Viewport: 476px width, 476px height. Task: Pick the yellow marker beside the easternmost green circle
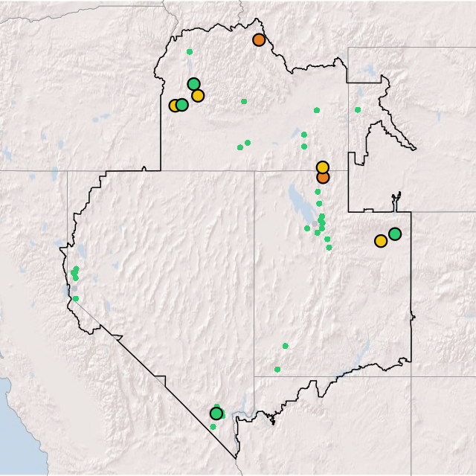(381, 241)
